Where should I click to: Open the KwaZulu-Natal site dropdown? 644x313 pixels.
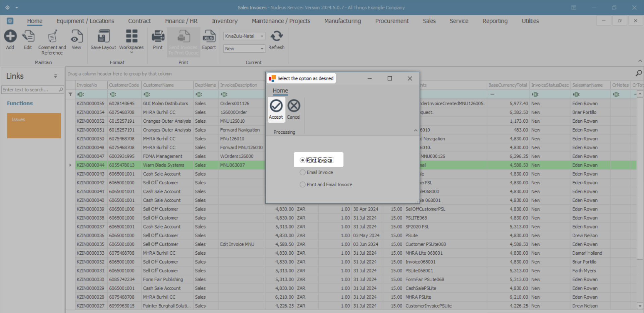click(x=262, y=36)
